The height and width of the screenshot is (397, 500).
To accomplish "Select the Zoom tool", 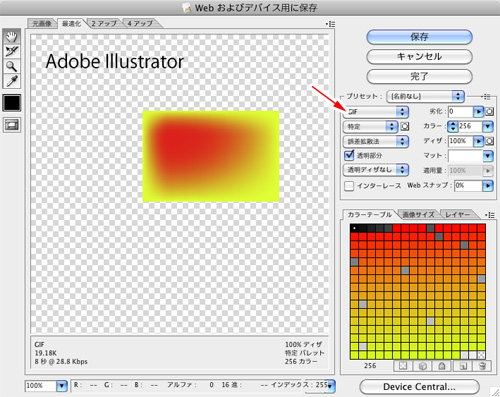I will 12,66.
